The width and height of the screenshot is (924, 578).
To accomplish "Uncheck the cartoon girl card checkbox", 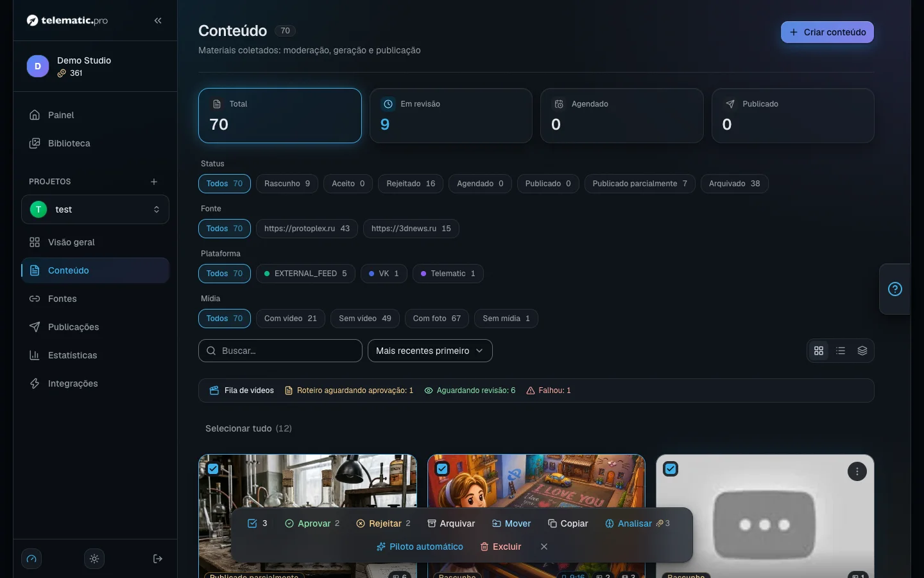I will 442,469.
